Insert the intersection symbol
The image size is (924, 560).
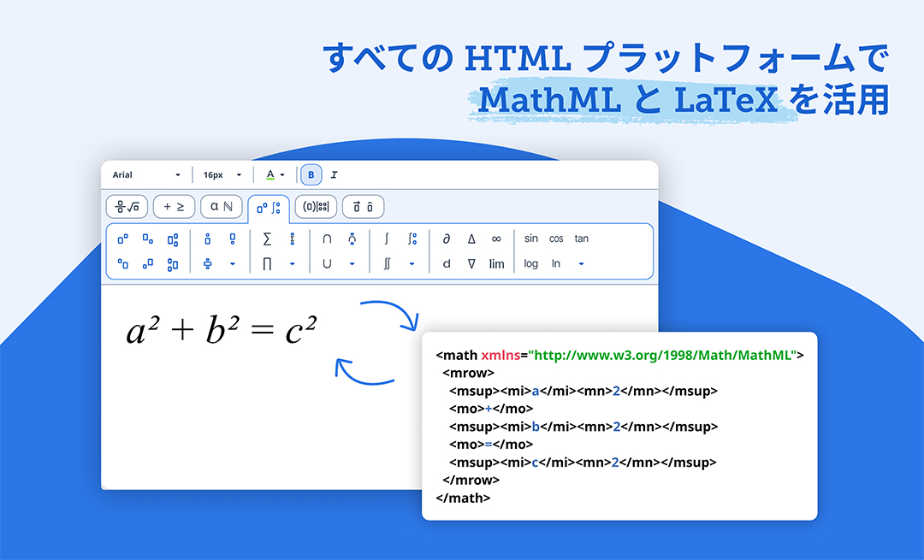[327, 239]
